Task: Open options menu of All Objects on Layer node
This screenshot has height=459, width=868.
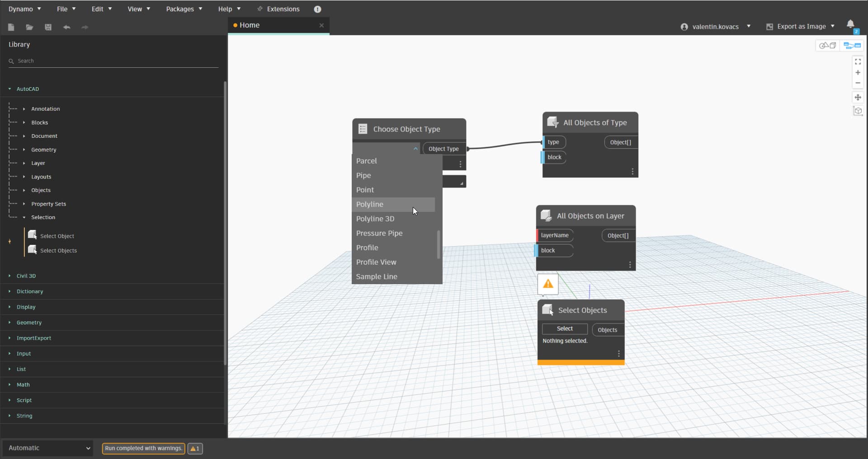Action: pyautogui.click(x=630, y=265)
